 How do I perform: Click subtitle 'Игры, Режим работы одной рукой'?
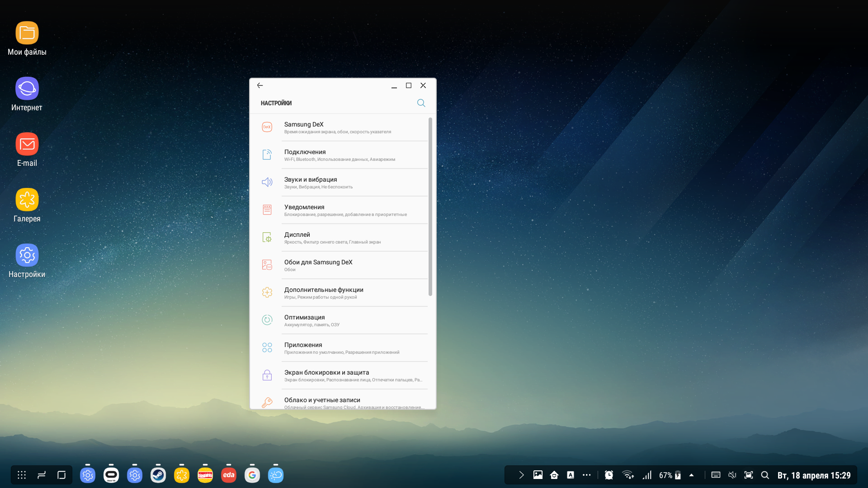(x=321, y=297)
